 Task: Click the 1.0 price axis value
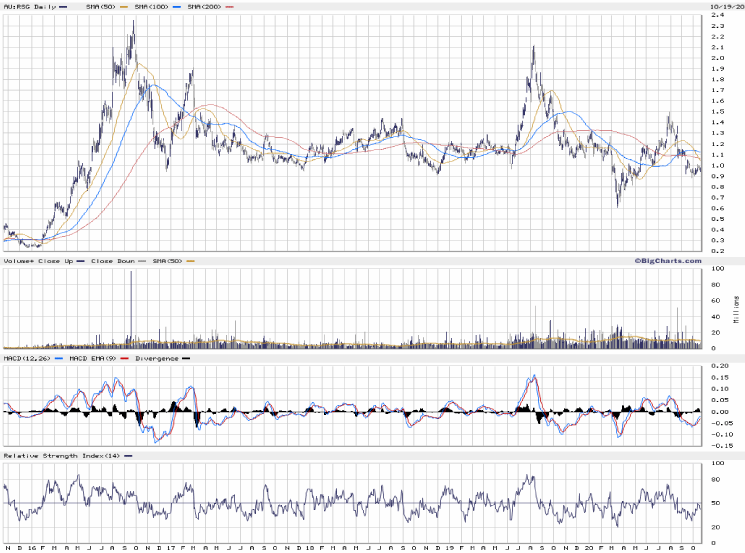click(x=717, y=165)
